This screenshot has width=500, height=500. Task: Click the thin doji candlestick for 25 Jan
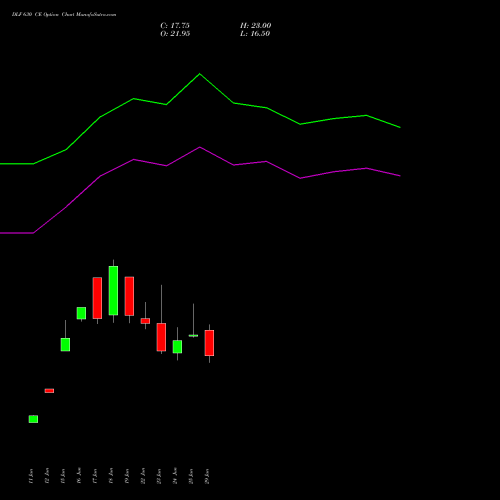tap(193, 336)
